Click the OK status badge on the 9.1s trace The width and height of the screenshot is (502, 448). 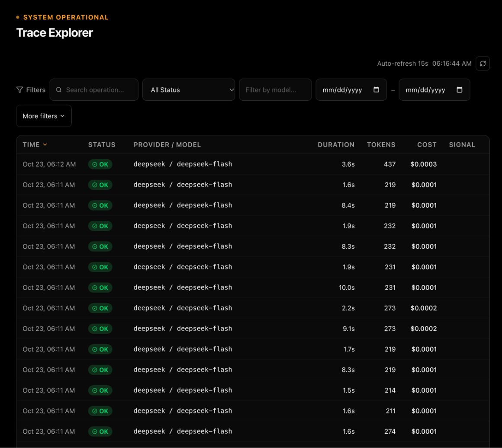100,329
